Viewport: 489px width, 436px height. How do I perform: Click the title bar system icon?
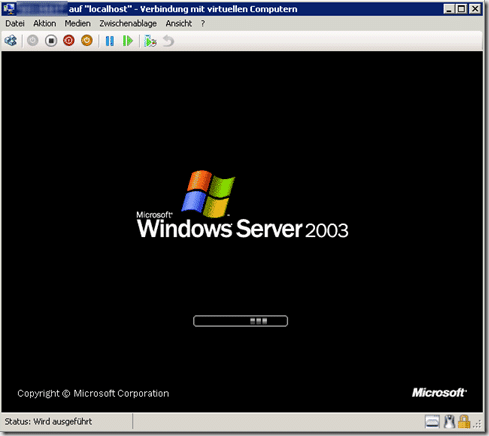(9, 9)
